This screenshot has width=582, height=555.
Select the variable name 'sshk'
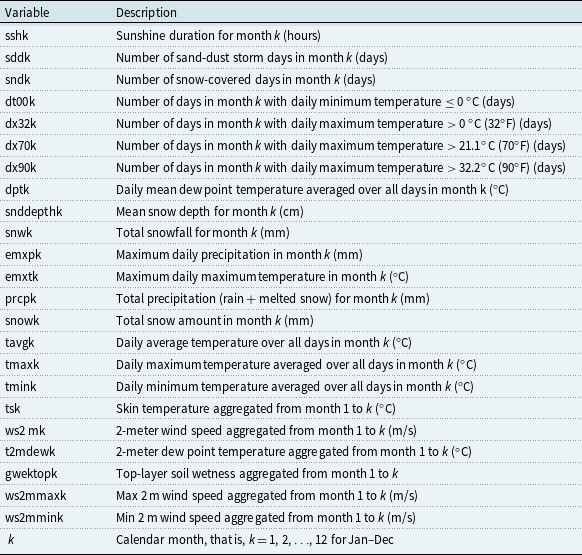(17, 36)
